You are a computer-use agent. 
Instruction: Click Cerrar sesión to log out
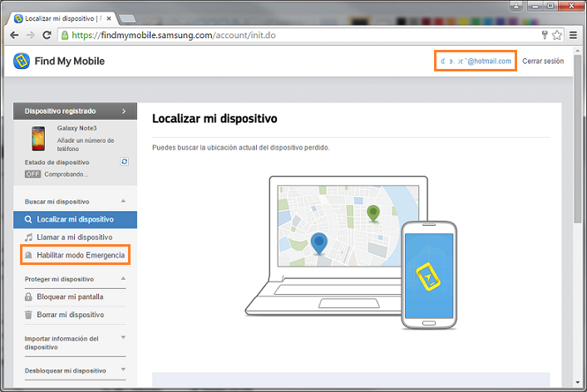coord(543,61)
